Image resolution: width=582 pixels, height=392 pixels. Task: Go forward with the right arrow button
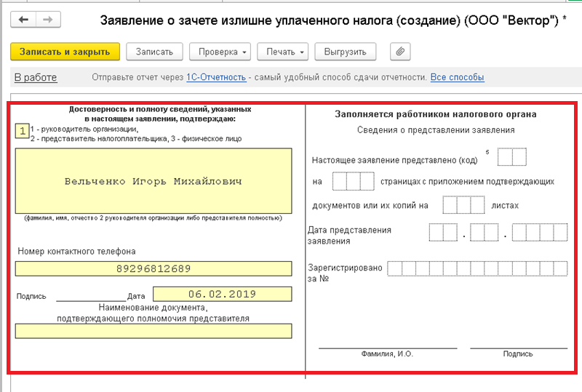pos(48,20)
